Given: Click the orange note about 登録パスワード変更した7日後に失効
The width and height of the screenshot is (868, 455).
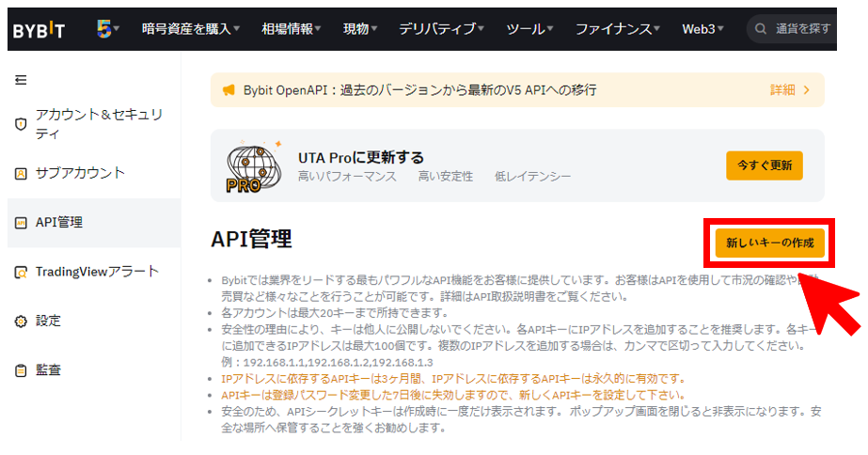Looking at the screenshot, I should (x=454, y=395).
